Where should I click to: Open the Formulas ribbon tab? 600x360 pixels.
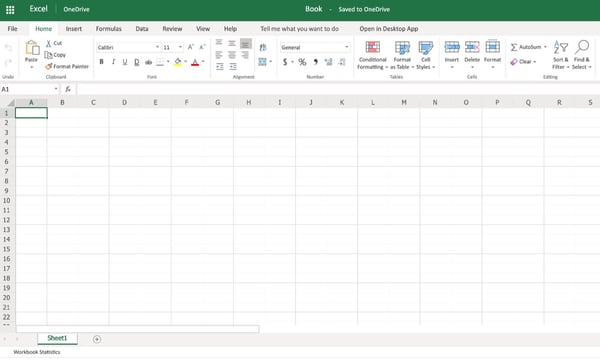[109, 29]
